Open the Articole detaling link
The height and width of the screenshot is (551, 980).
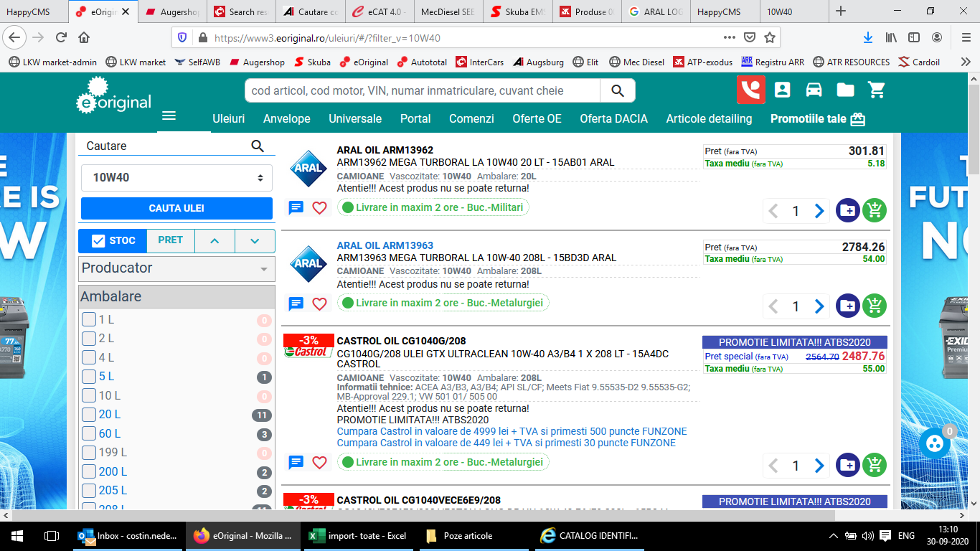(709, 118)
